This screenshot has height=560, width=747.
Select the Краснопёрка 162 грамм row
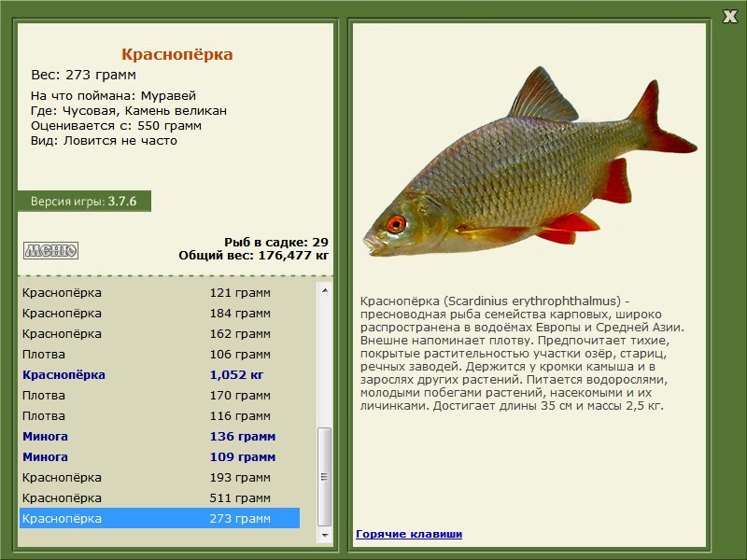pos(160,334)
